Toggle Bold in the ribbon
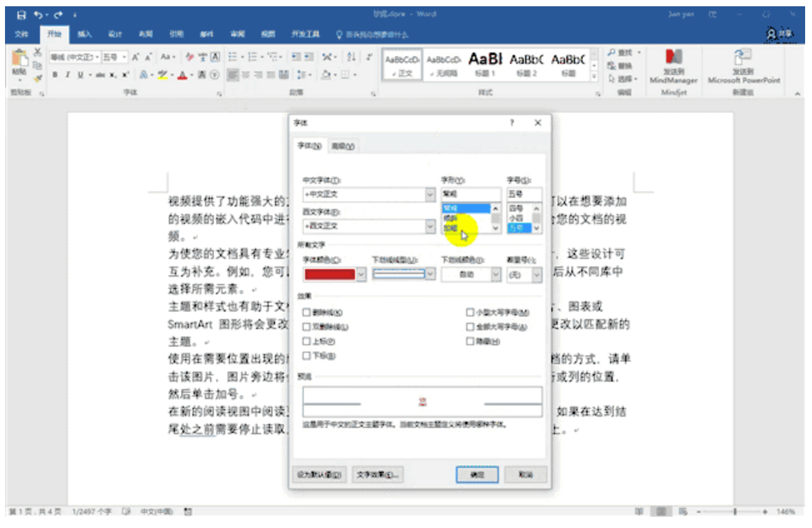Viewport: 812px width, 528px height. click(55, 74)
